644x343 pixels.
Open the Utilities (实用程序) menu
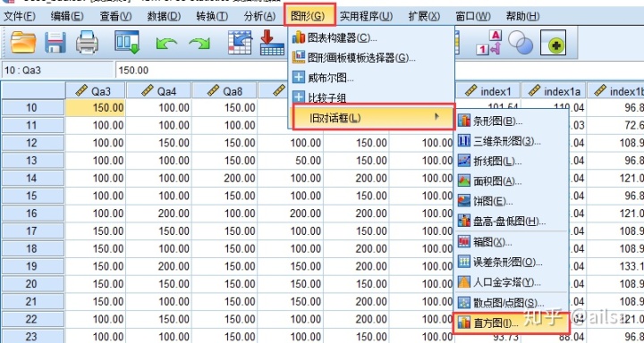click(x=366, y=16)
